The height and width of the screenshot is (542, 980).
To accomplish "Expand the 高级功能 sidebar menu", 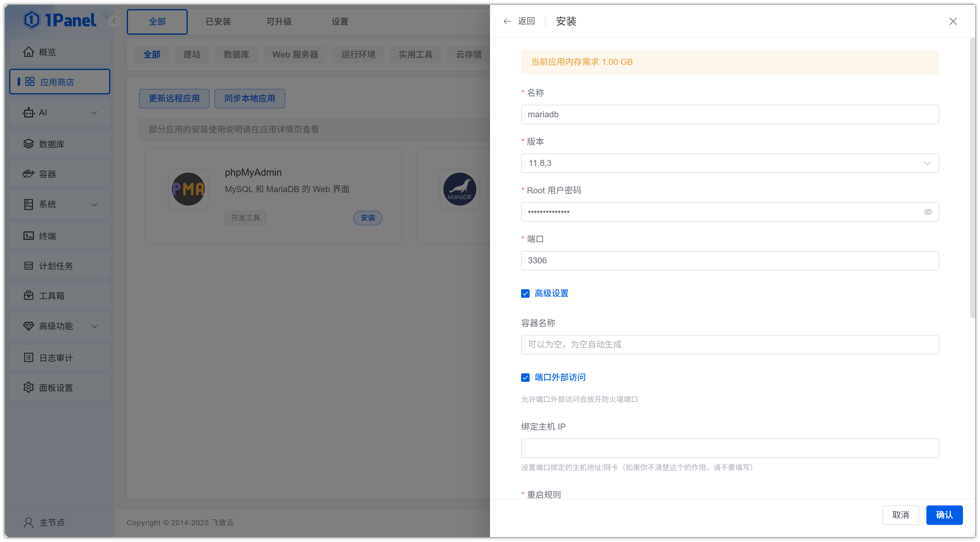I will [x=60, y=326].
